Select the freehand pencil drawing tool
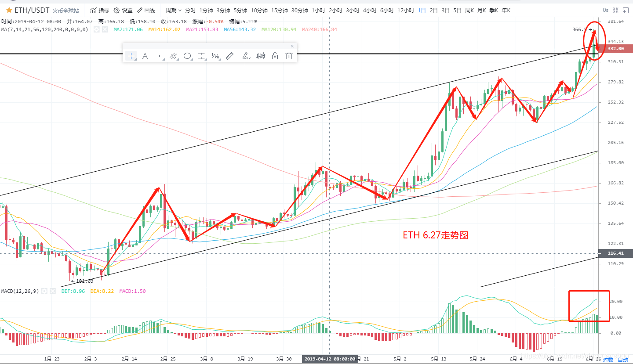This screenshot has height=364, width=633. click(x=247, y=56)
